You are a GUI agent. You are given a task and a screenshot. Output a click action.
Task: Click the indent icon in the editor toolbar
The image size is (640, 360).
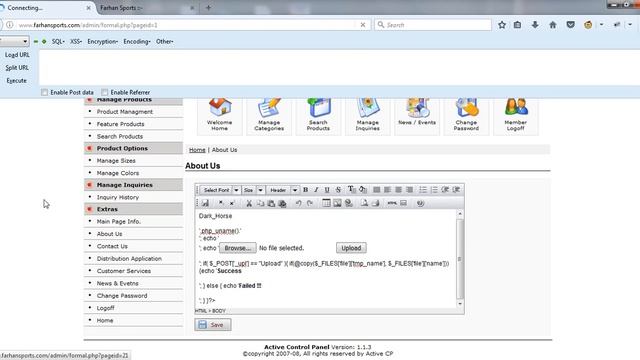456,190
